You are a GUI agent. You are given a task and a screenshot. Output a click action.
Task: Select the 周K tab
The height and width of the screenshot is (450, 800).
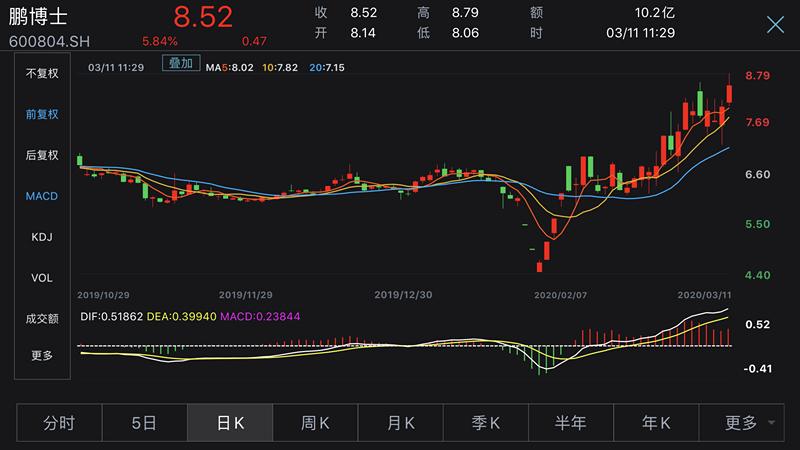[315, 422]
